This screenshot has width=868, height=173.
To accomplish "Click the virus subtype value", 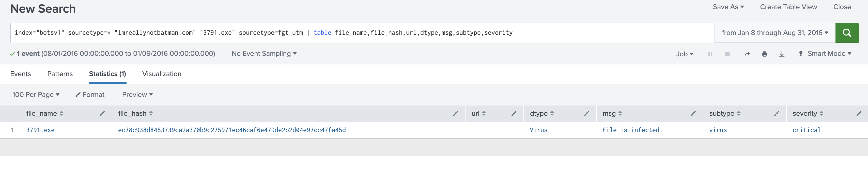I will click(718, 130).
